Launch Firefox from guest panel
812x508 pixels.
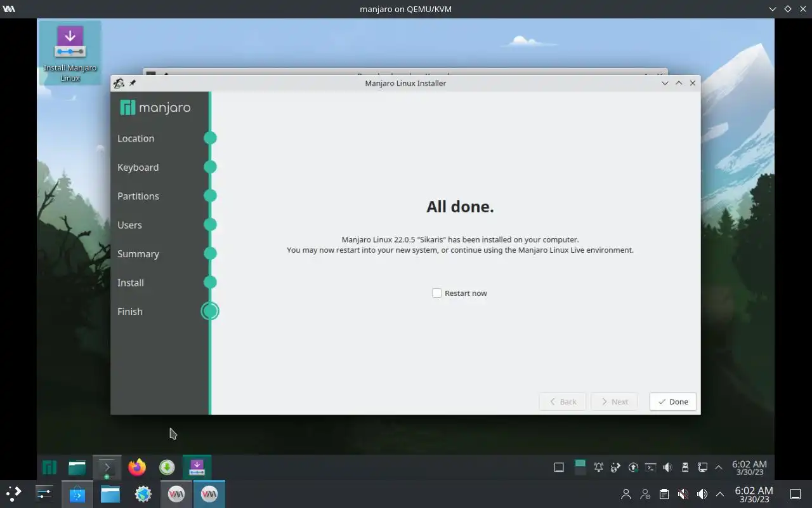coord(136,468)
